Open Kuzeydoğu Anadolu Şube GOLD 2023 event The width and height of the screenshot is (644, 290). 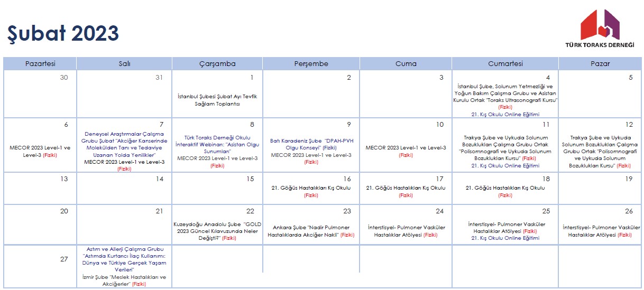(217, 231)
